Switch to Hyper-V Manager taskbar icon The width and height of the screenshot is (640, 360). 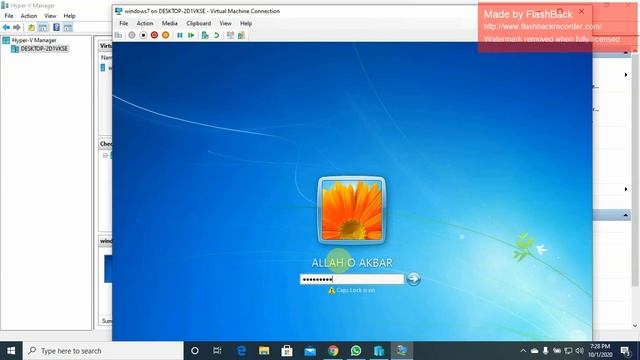tap(379, 351)
